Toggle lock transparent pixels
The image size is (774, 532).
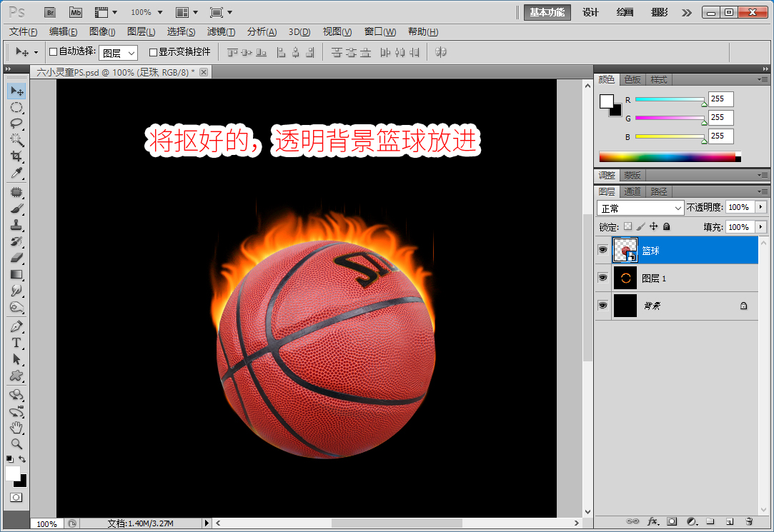tap(627, 226)
